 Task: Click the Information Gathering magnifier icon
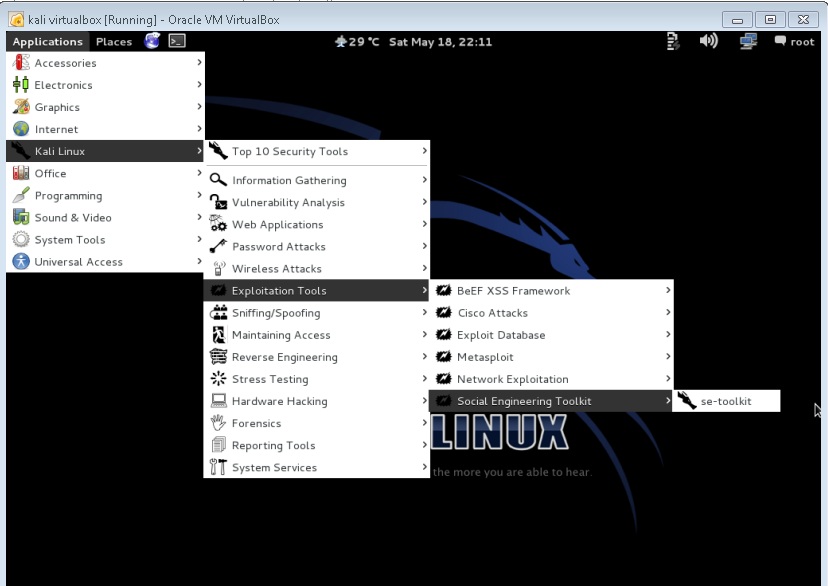pyautogui.click(x=218, y=180)
